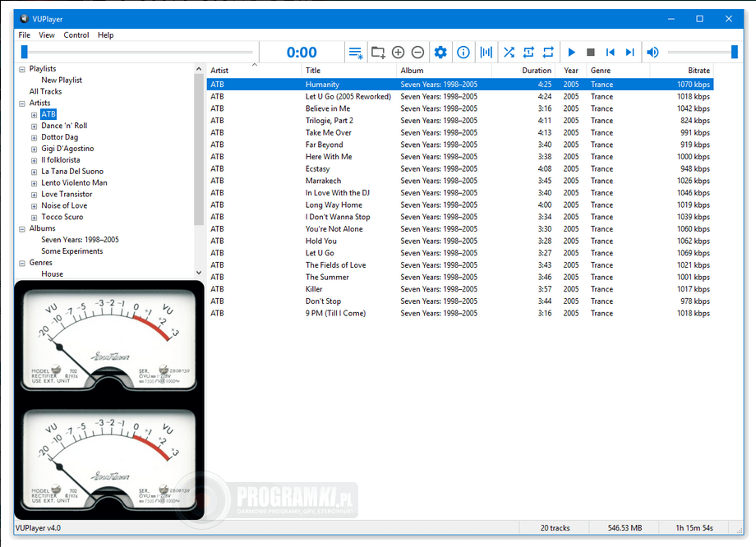Select the track "Marrakech"

click(x=460, y=181)
